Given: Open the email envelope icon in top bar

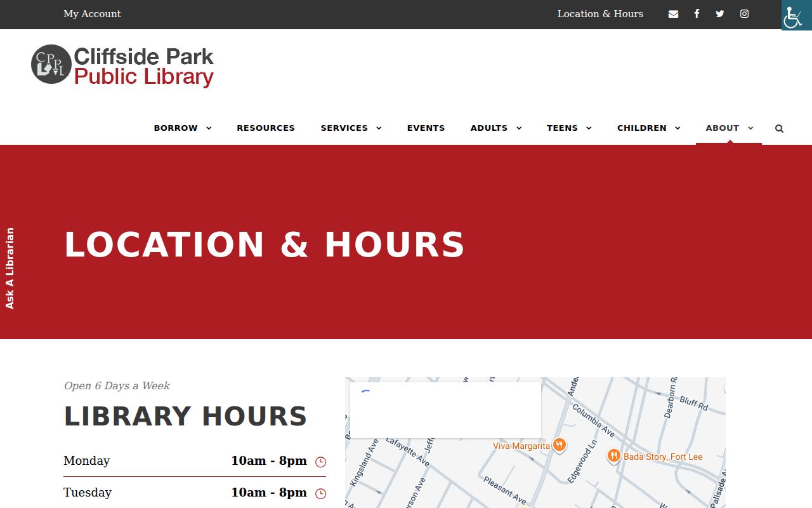Looking at the screenshot, I should [673, 14].
